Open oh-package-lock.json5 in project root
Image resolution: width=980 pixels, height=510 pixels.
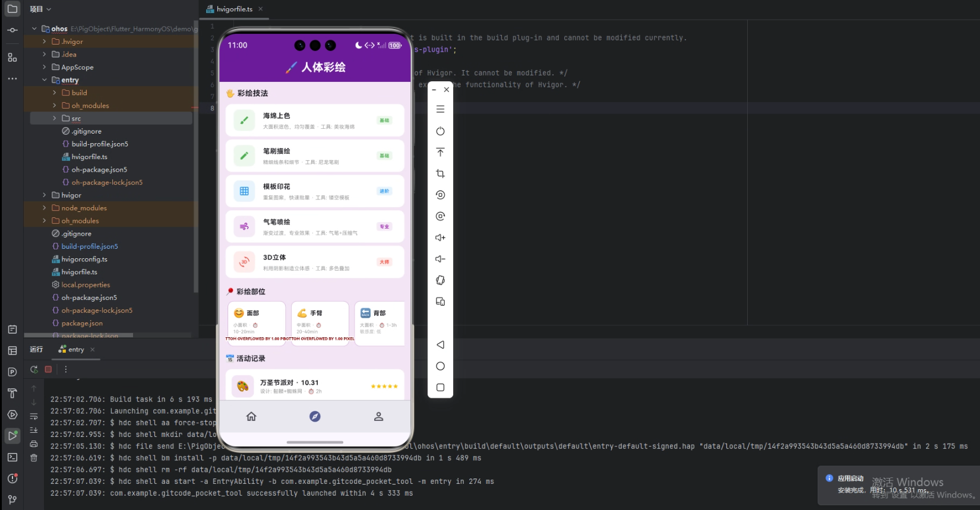[97, 310]
